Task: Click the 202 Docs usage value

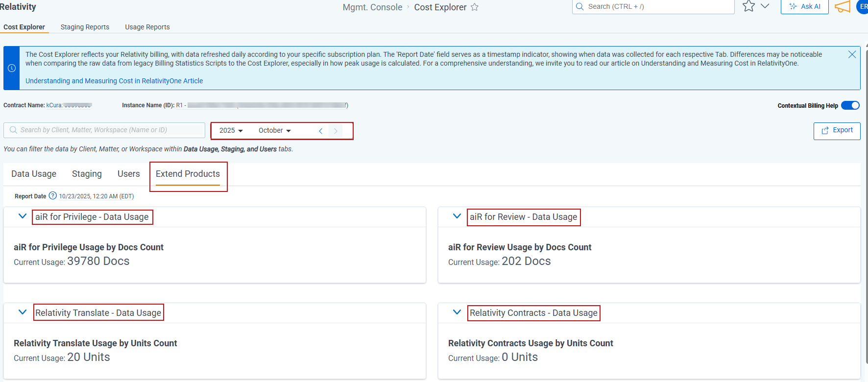Action: point(526,261)
